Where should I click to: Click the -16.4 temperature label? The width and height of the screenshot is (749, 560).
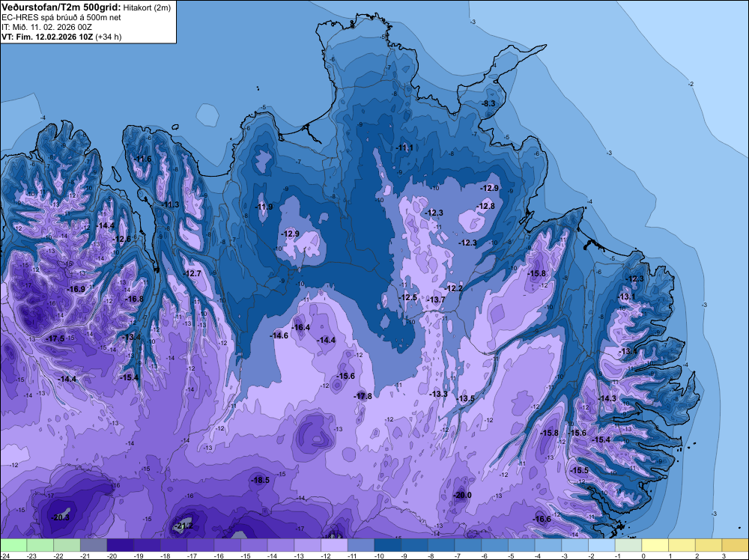(x=301, y=327)
